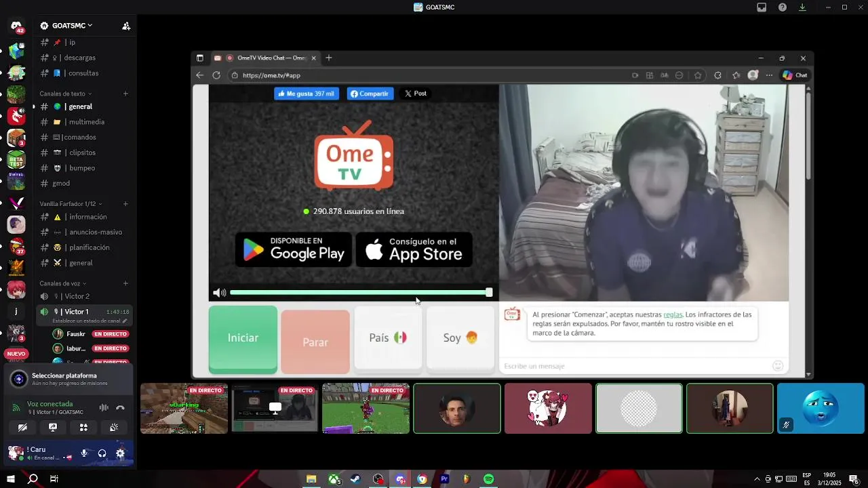Mute OmeTV volume speaker icon

(219, 293)
